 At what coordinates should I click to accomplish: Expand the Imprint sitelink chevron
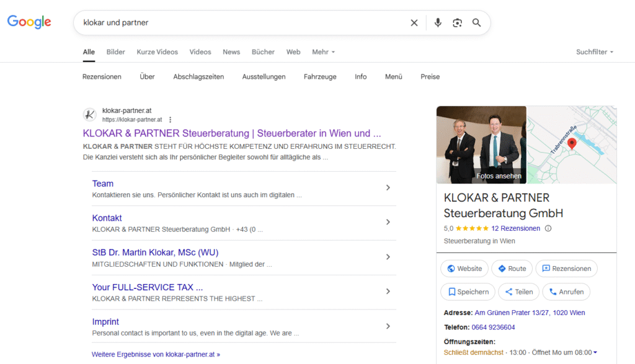(x=388, y=326)
